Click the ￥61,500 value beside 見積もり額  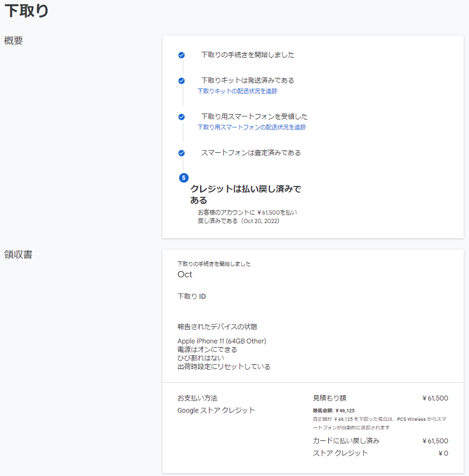coord(435,398)
